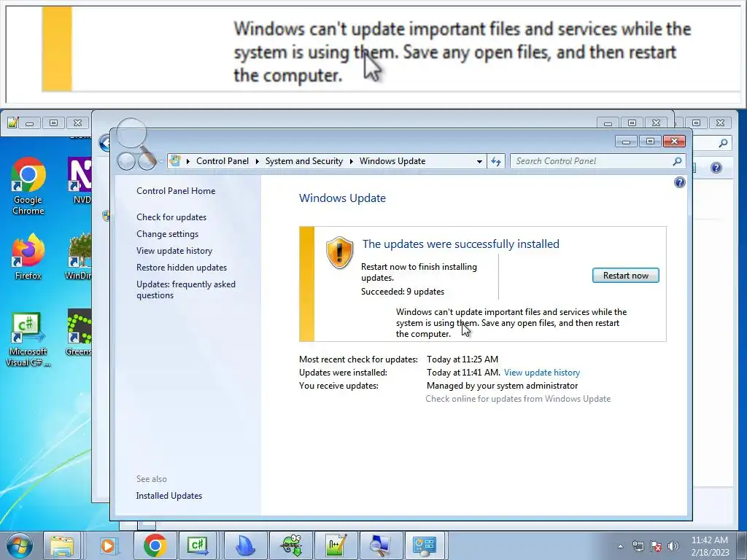Click the Restart now button

625,275
